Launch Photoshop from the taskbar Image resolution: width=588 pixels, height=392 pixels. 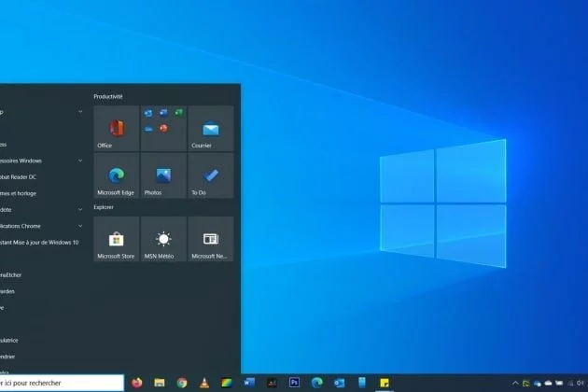[294, 383]
